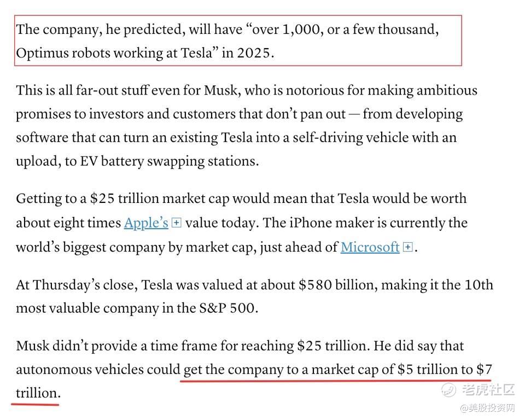Expand the plus icon beside Apple's
Viewport: 525px width, 420px height.
click(x=176, y=223)
